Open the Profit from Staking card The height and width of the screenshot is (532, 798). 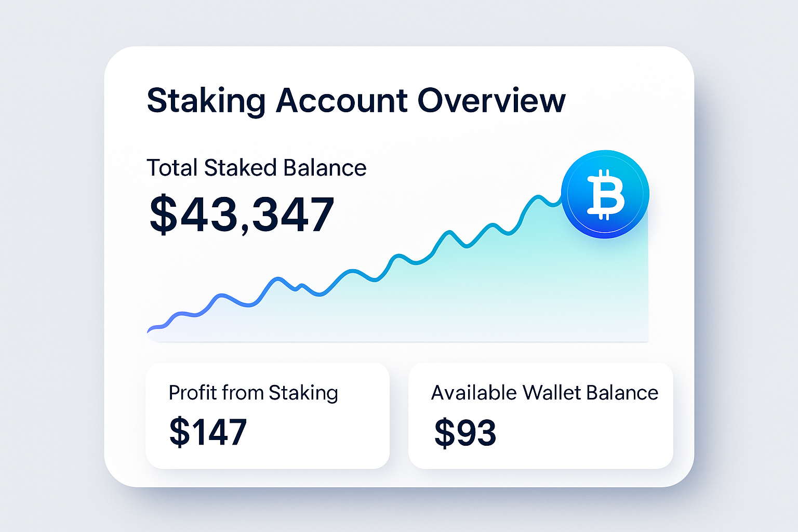pyautogui.click(x=268, y=416)
